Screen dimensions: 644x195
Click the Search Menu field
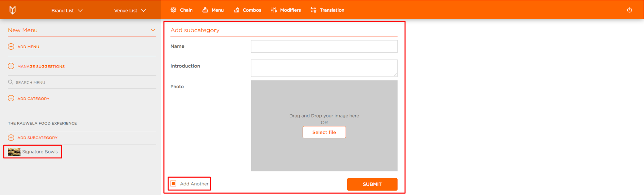point(82,82)
